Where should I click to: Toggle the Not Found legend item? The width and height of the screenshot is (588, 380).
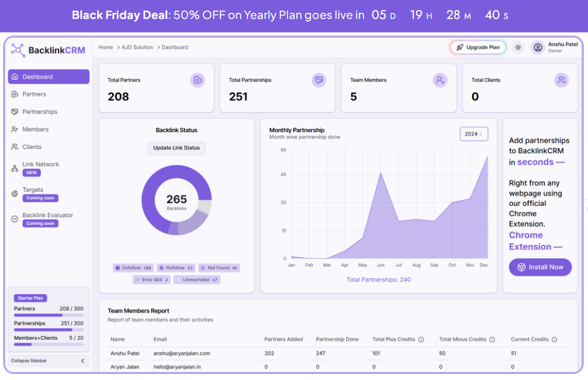pos(219,268)
